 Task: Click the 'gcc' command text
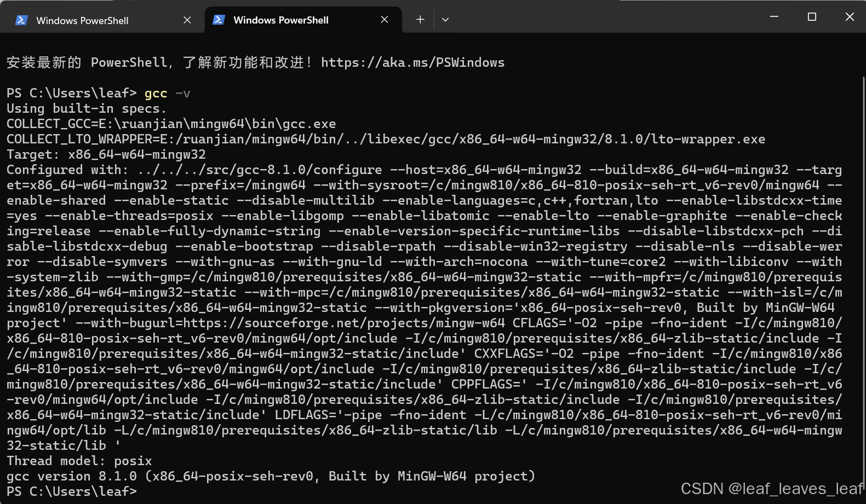(x=156, y=94)
